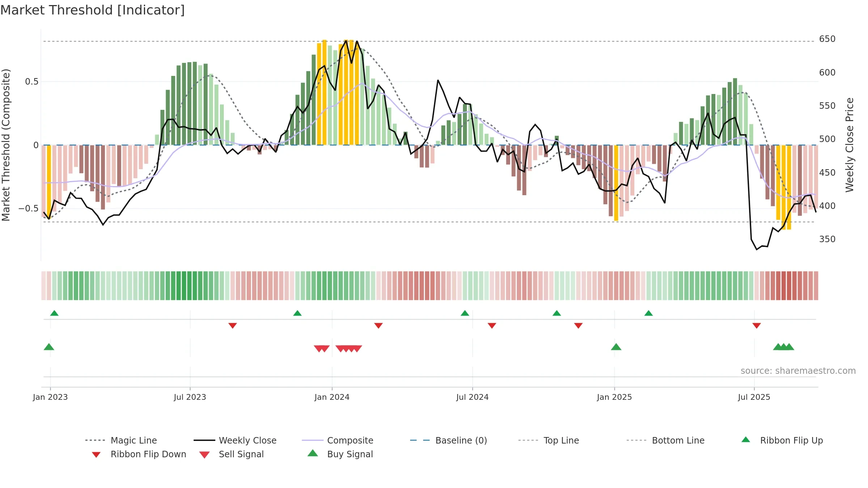Click the Buy Signal triangle at Jan 2023

tap(49, 347)
